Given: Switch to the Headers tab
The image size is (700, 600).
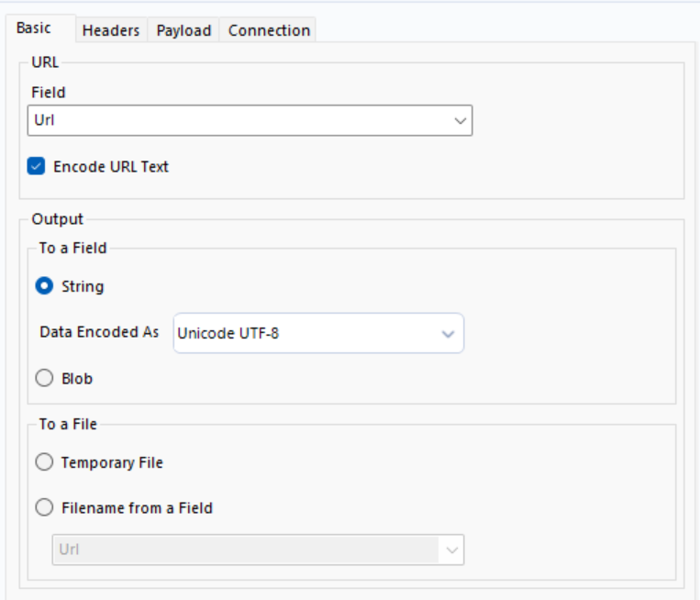Looking at the screenshot, I should pyautogui.click(x=110, y=30).
